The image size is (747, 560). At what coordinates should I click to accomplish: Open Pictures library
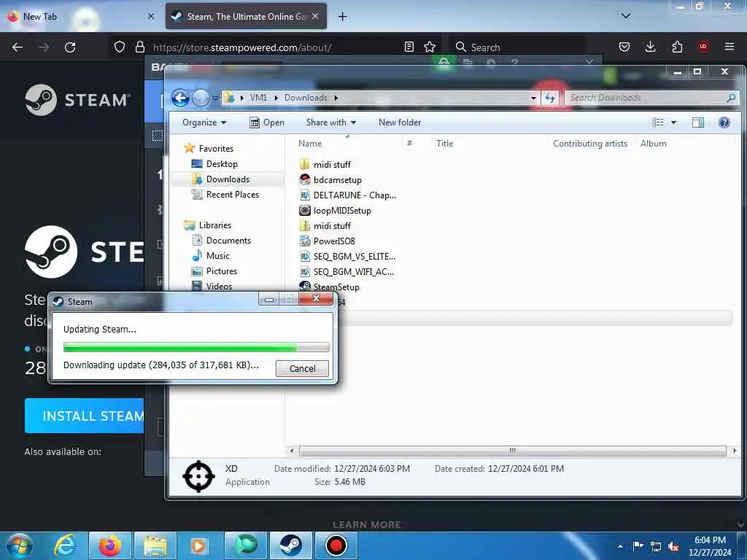[221, 271]
